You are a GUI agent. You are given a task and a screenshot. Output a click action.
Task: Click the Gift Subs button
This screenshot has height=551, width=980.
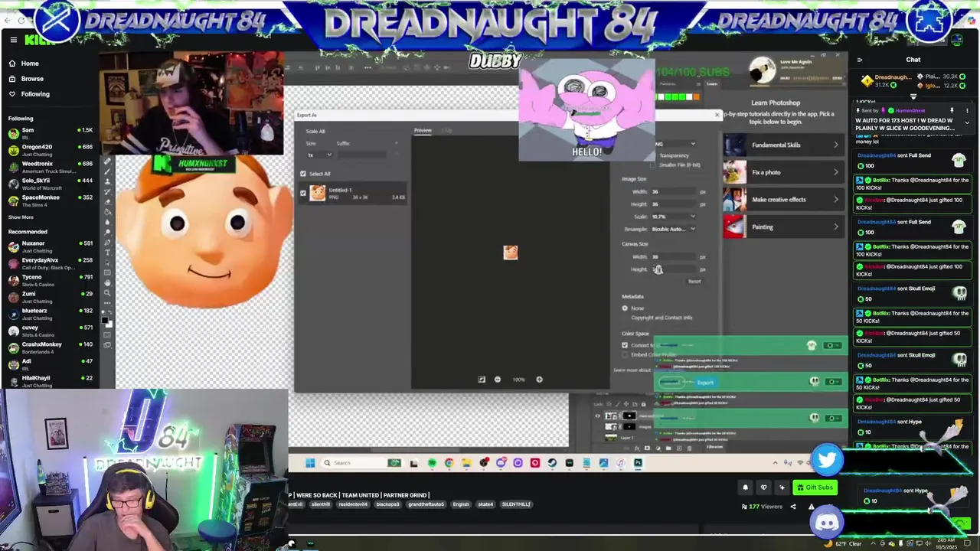[815, 487]
